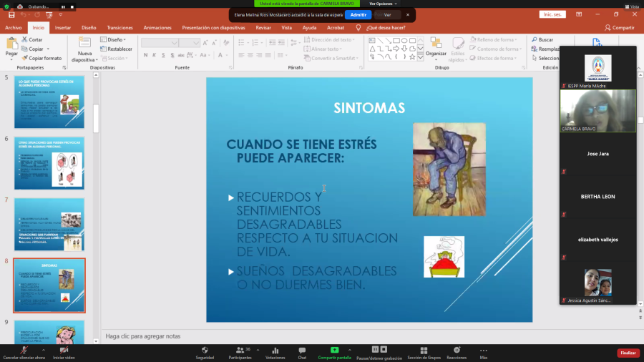The height and width of the screenshot is (362, 644).
Task: Toggle Cancelar silenciar ahora microphone
Action: (24, 350)
